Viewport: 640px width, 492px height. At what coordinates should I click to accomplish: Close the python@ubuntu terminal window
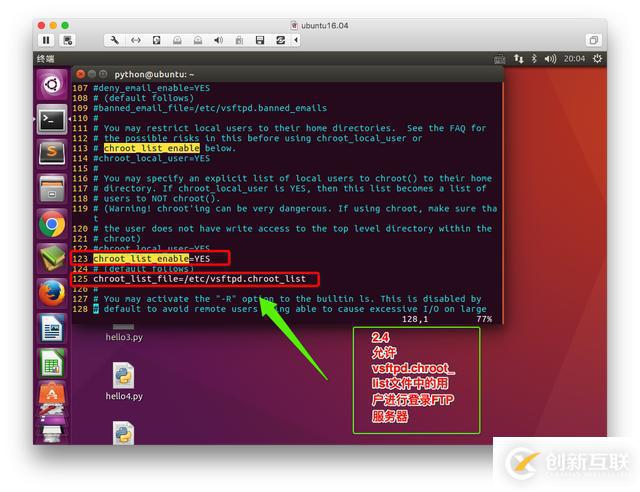click(x=80, y=74)
